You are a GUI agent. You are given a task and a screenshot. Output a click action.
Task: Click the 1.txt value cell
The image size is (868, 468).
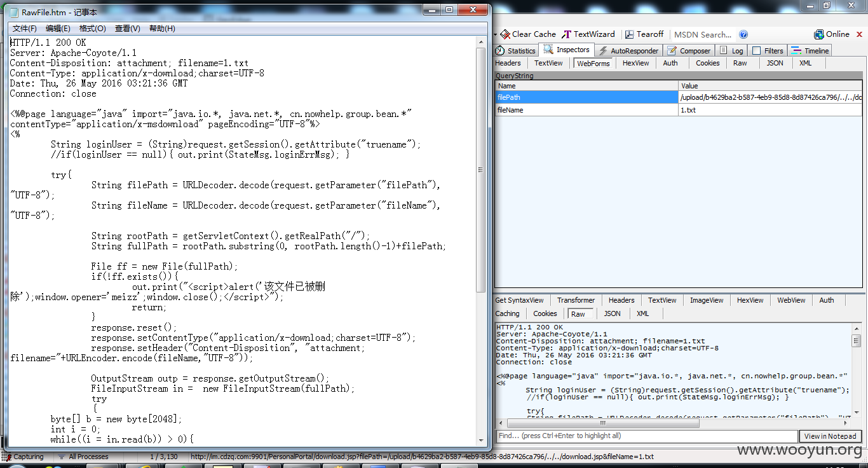(770, 109)
